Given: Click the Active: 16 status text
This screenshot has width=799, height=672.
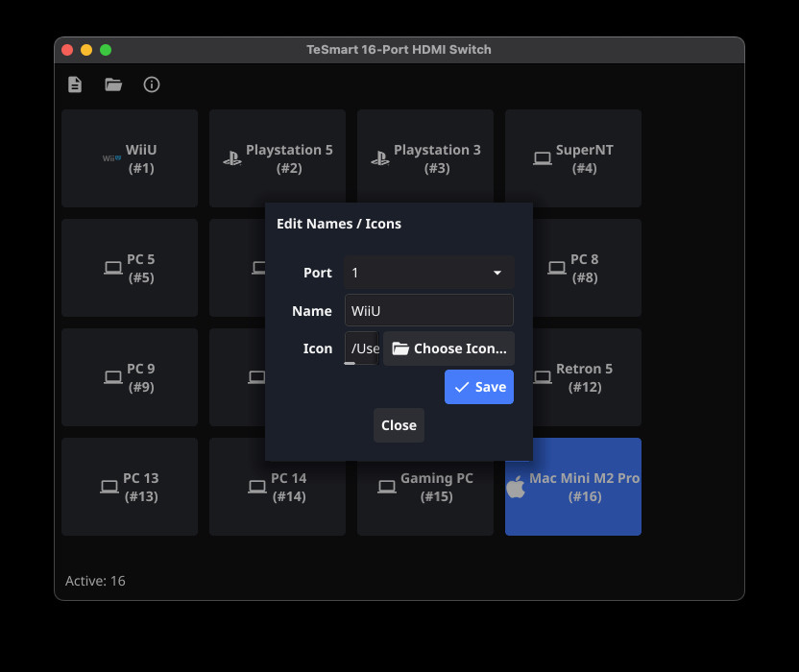Looking at the screenshot, I should pyautogui.click(x=95, y=581).
